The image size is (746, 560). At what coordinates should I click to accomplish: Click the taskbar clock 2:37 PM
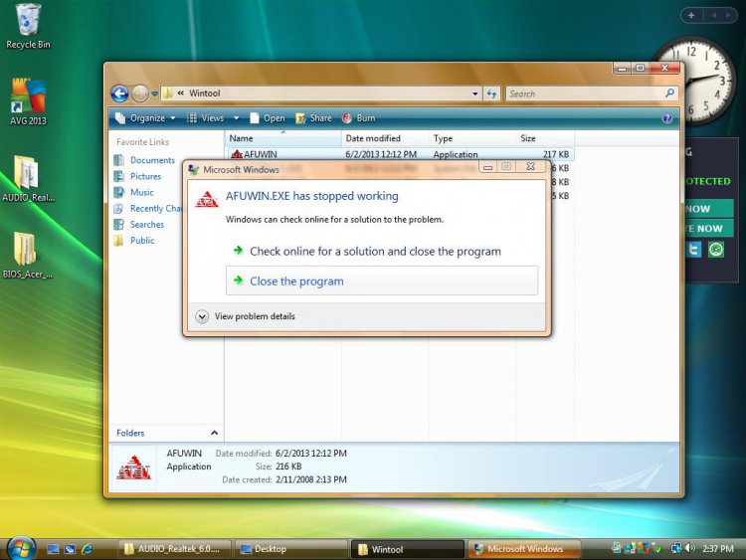[x=718, y=549]
